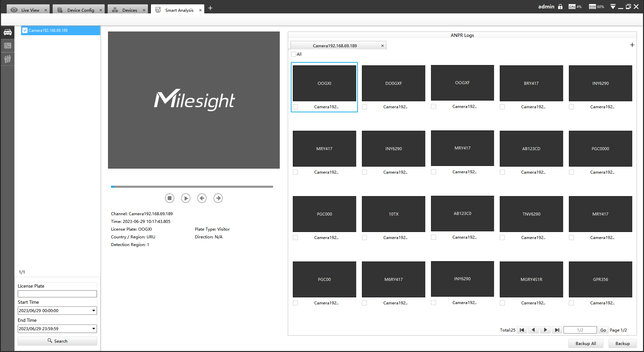Stop playback with the stop button

[x=170, y=198]
